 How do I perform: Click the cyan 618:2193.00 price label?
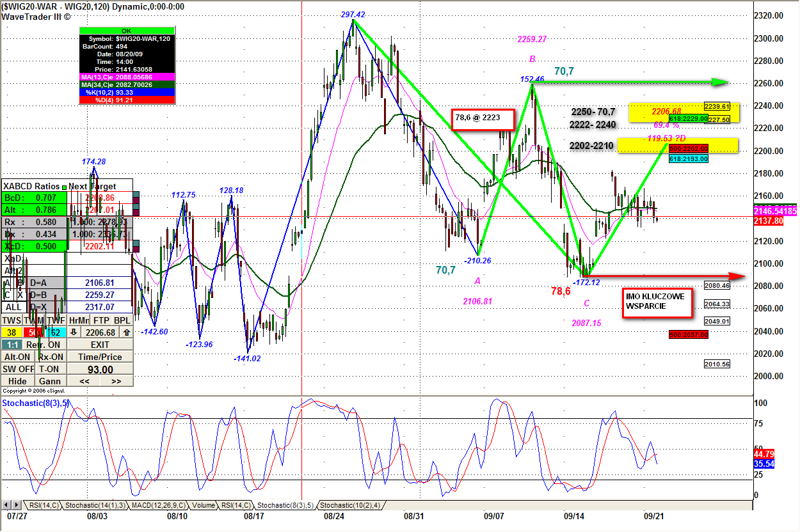click(x=689, y=159)
